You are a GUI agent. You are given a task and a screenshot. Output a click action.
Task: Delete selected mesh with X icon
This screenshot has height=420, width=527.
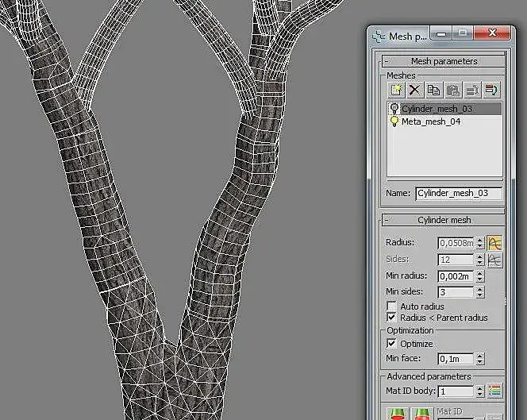coord(415,91)
